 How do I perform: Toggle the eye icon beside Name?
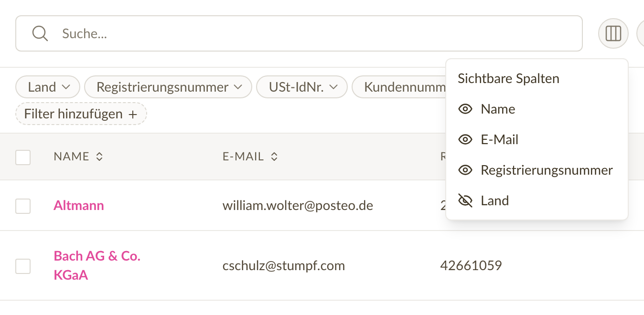click(x=465, y=109)
